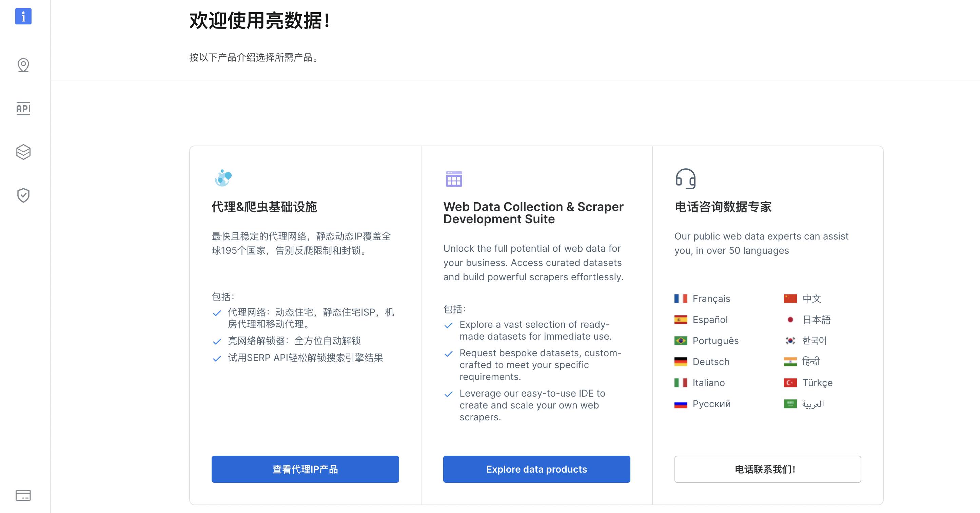The image size is (980, 513).
Task: Open the billing card icon
Action: click(23, 495)
